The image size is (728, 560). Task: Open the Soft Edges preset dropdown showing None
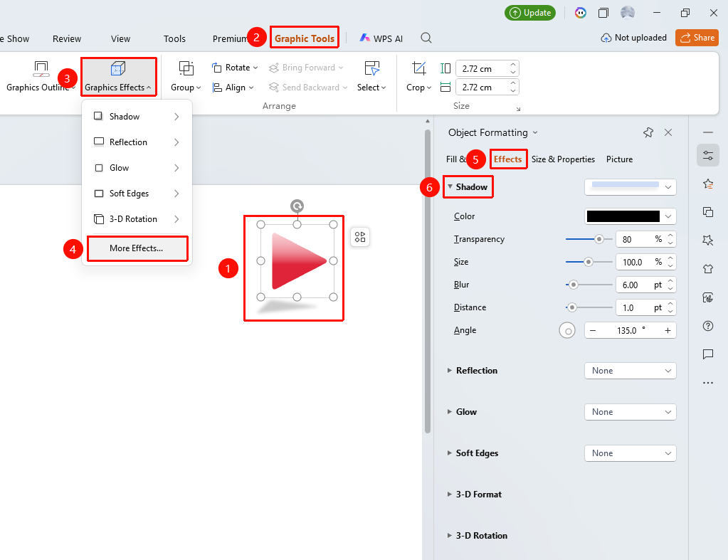tap(630, 454)
